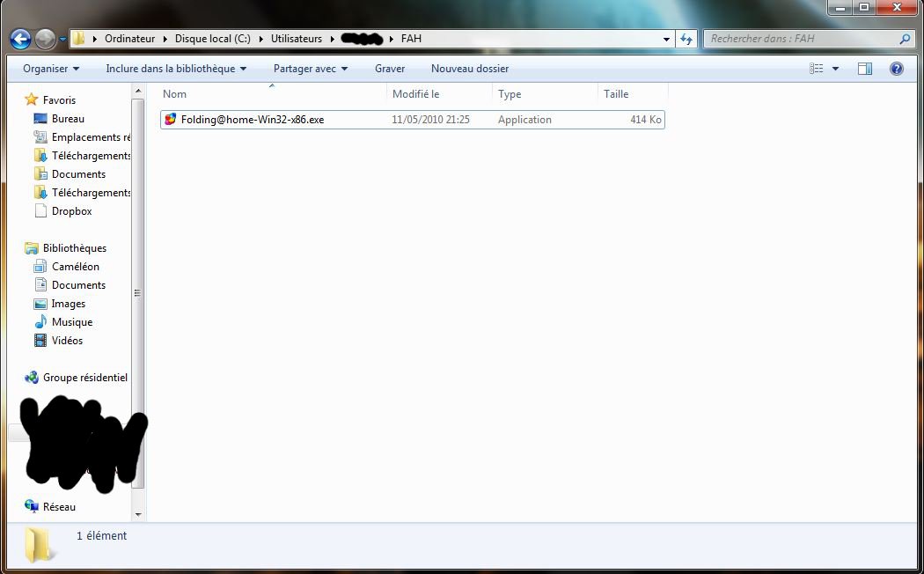Image resolution: width=924 pixels, height=574 pixels.
Task: Open Documents under Favoris
Action: (x=78, y=173)
